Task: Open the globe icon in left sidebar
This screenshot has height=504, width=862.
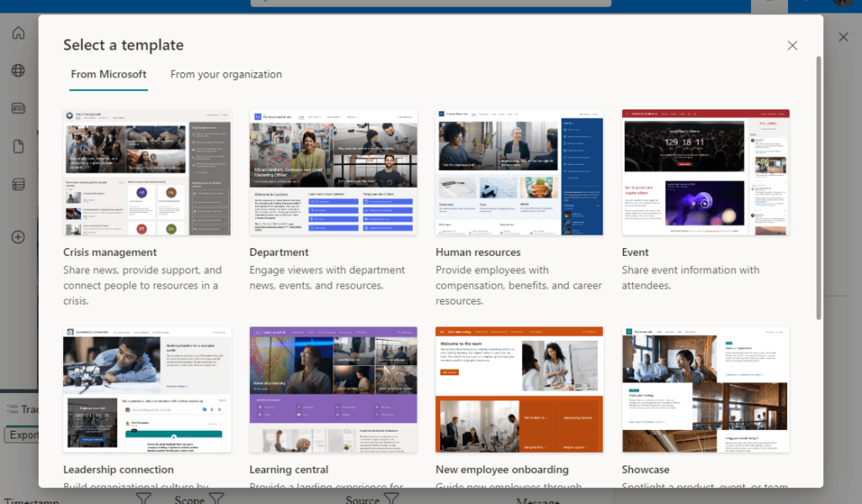Action: click(19, 71)
